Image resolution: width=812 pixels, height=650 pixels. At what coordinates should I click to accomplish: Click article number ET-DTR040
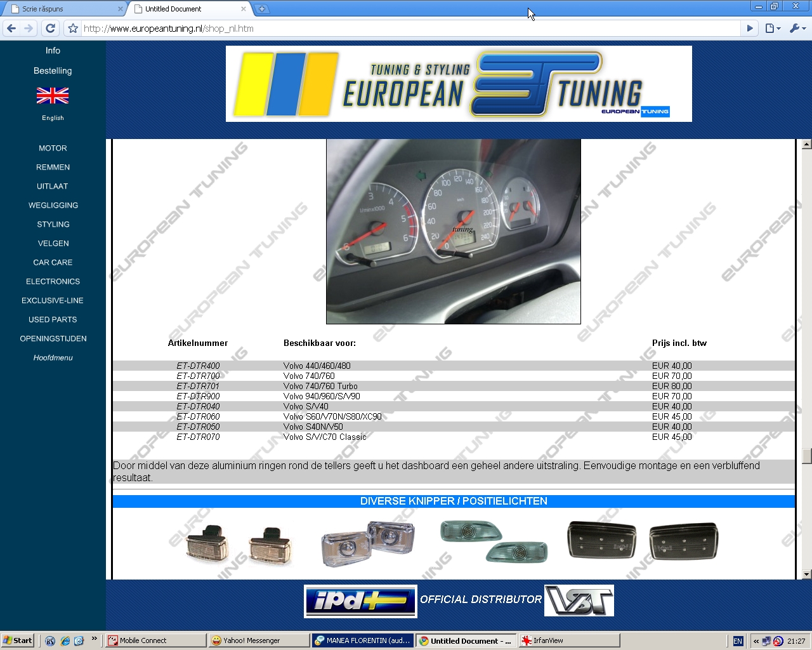(198, 406)
